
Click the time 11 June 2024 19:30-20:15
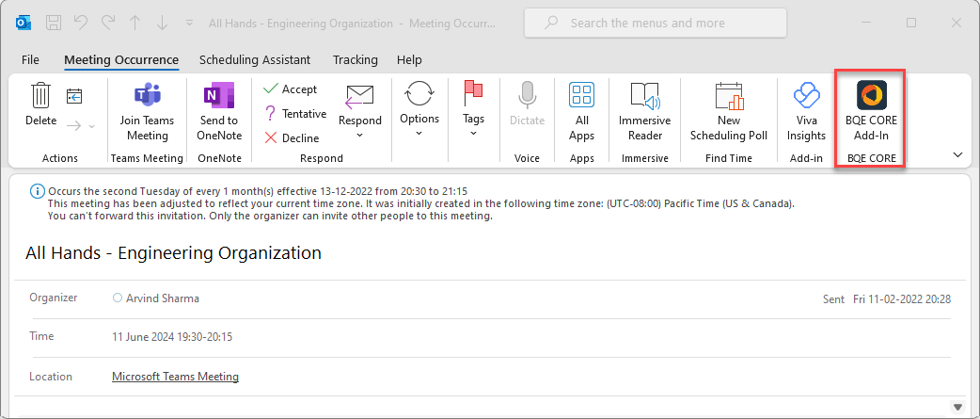172,337
